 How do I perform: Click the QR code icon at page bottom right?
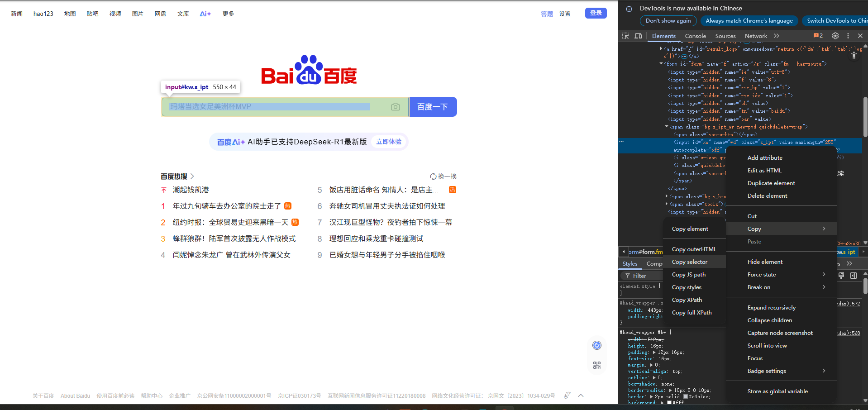[x=597, y=365]
